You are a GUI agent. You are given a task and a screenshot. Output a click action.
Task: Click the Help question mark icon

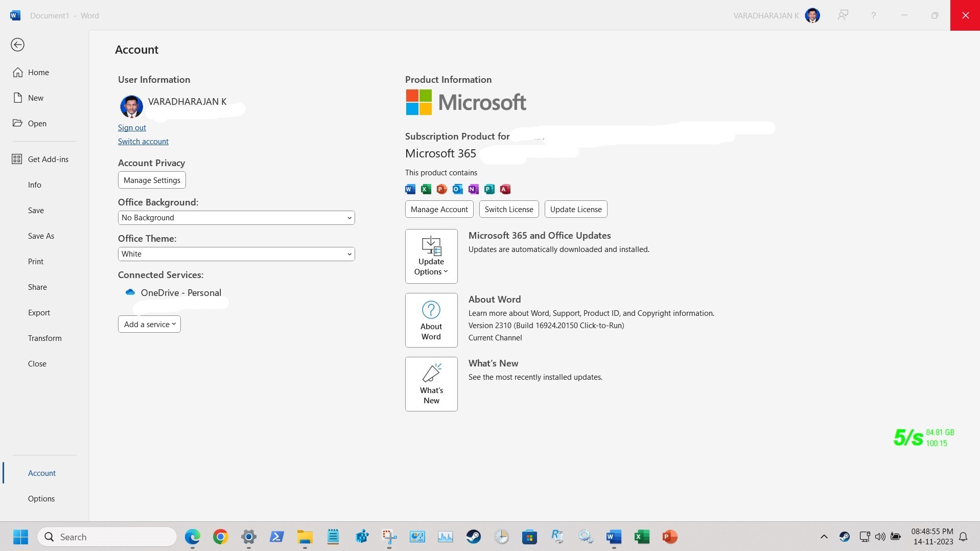[874, 16]
